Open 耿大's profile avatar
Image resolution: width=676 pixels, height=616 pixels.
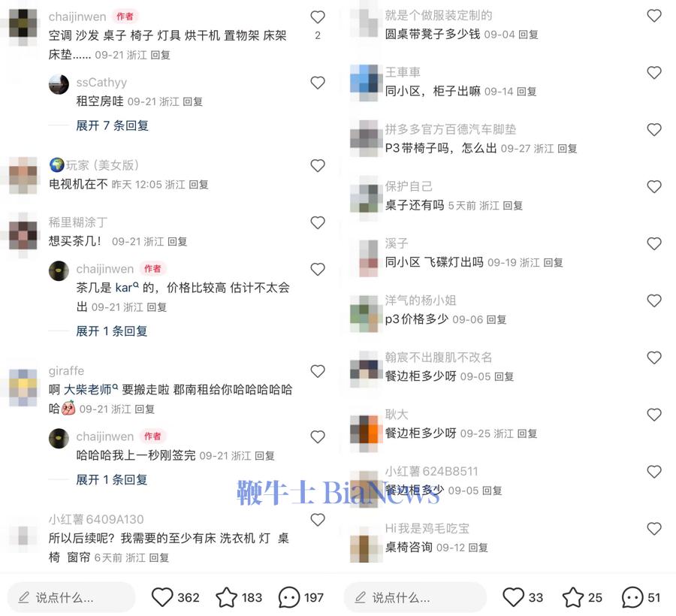[366, 430]
